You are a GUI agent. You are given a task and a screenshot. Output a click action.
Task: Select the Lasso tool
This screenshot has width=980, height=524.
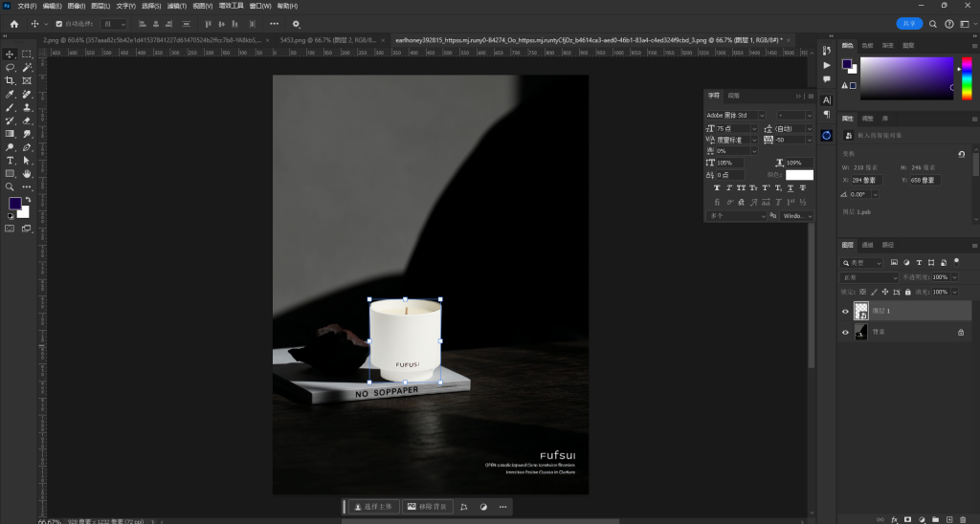[x=10, y=68]
